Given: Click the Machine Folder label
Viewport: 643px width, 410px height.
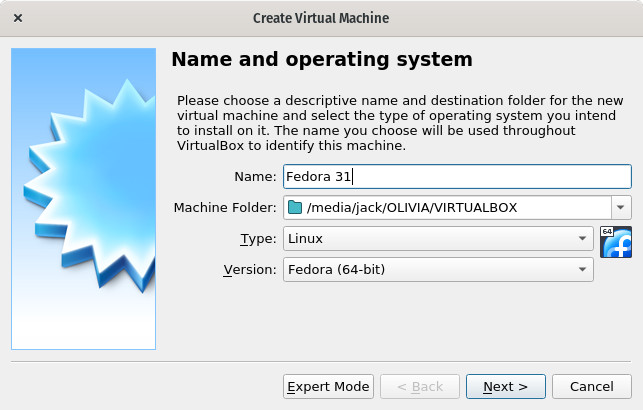Looking at the screenshot, I should pos(225,207).
